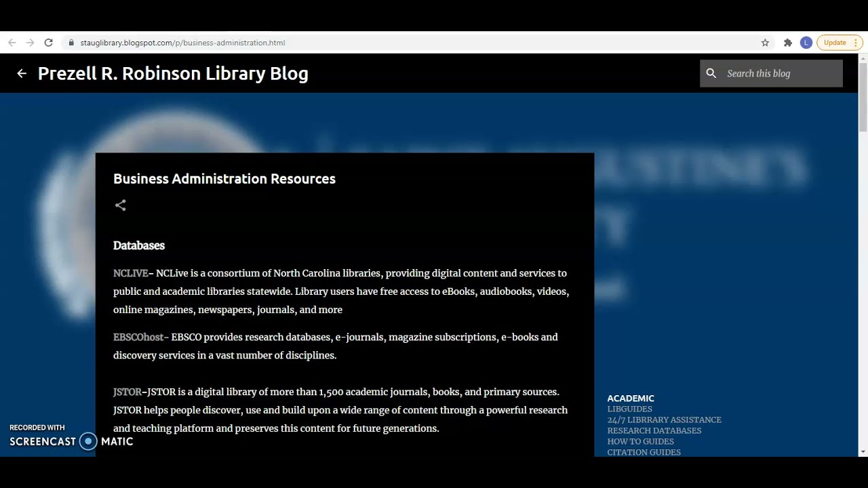
Task: Click the blog's back arrow icon
Action: coord(22,73)
